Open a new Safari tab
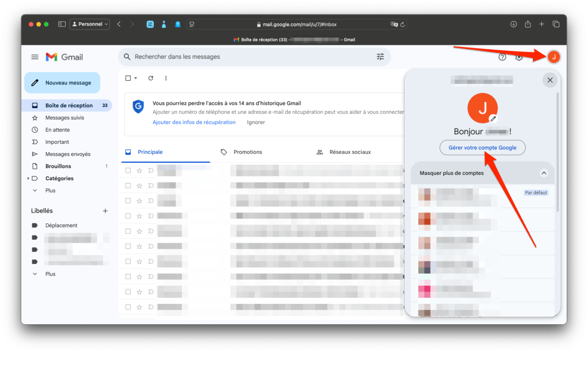 (541, 24)
